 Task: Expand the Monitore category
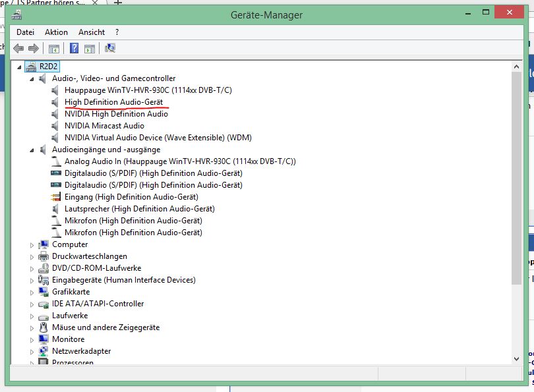point(32,340)
